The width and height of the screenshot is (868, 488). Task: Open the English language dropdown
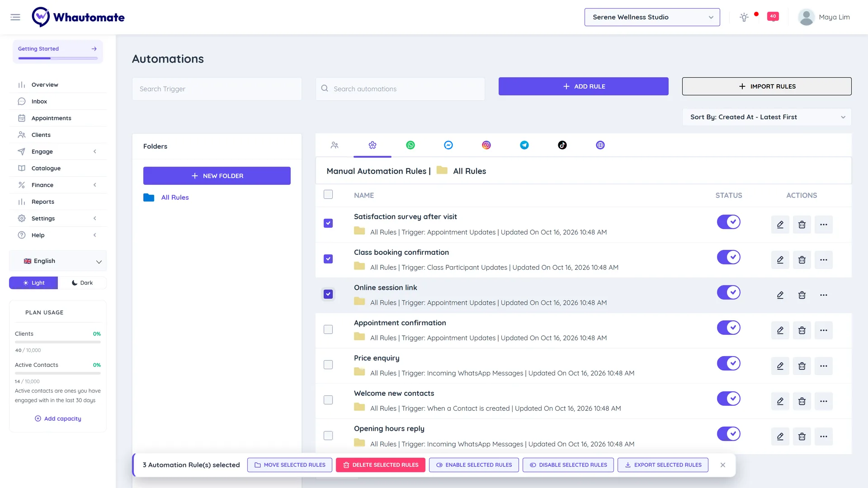(x=58, y=261)
